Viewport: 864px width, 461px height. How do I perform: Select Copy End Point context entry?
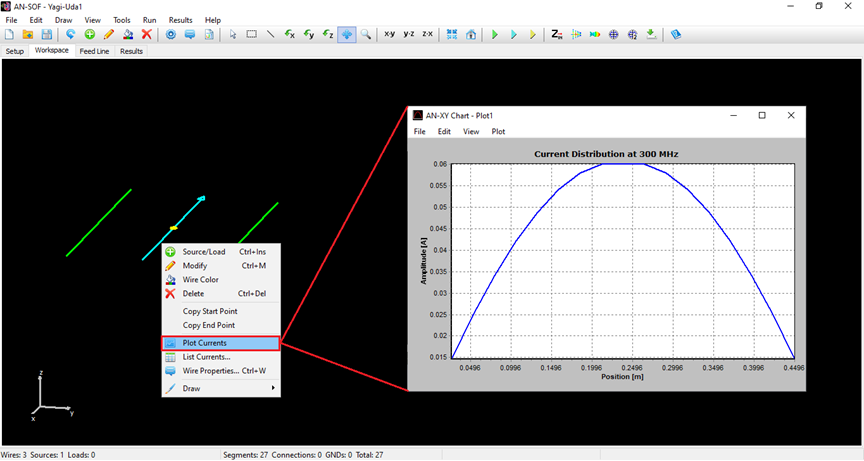tap(221, 325)
